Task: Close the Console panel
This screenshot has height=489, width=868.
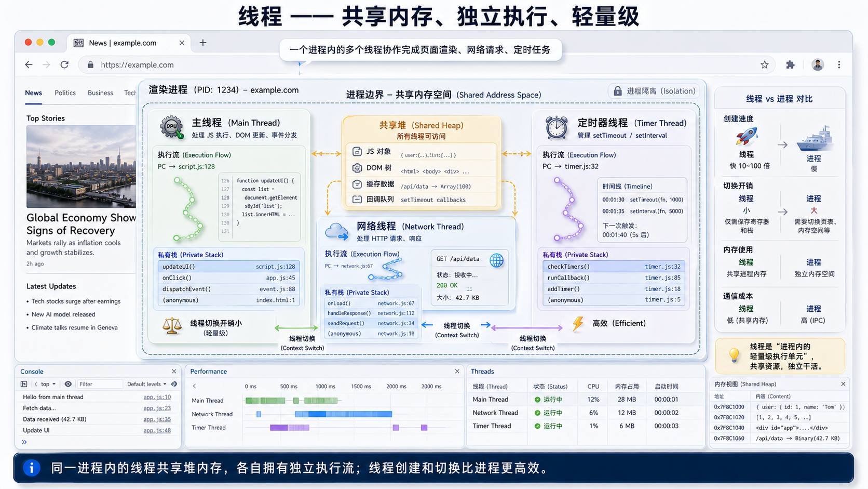Action: pyautogui.click(x=174, y=372)
